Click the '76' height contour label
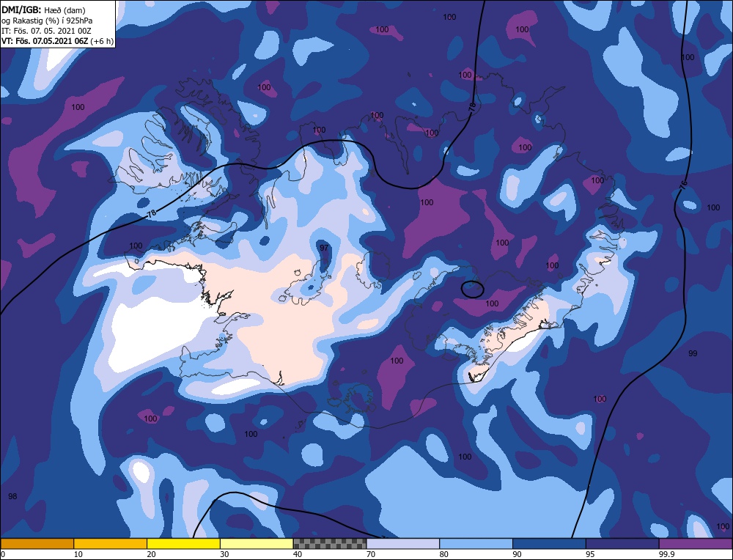Viewport: 733px width, 560px height. click(683, 185)
